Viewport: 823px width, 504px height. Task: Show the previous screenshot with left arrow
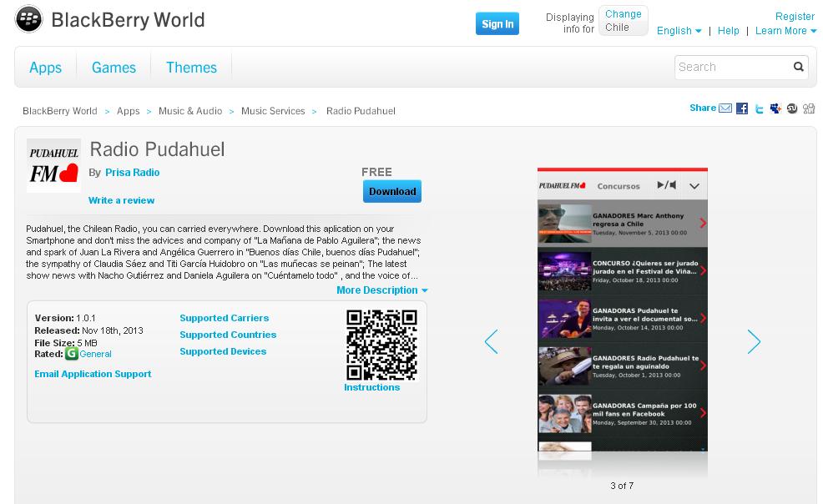tap(492, 342)
